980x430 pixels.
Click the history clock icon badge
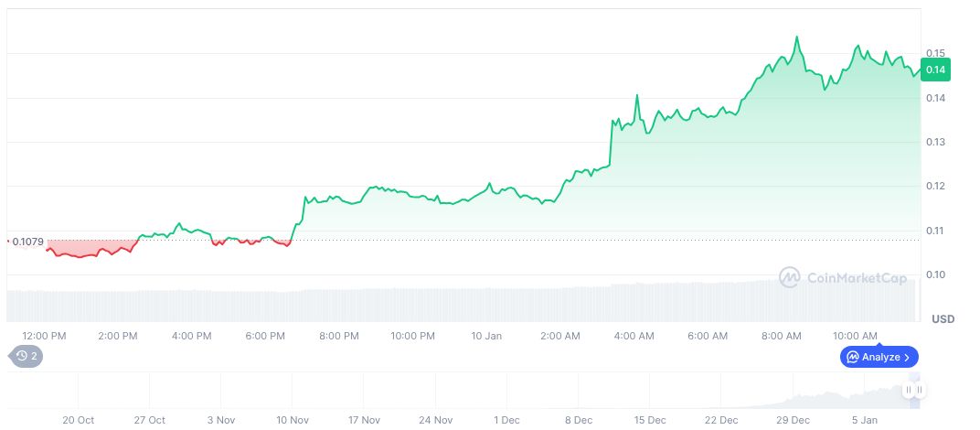coord(24,356)
